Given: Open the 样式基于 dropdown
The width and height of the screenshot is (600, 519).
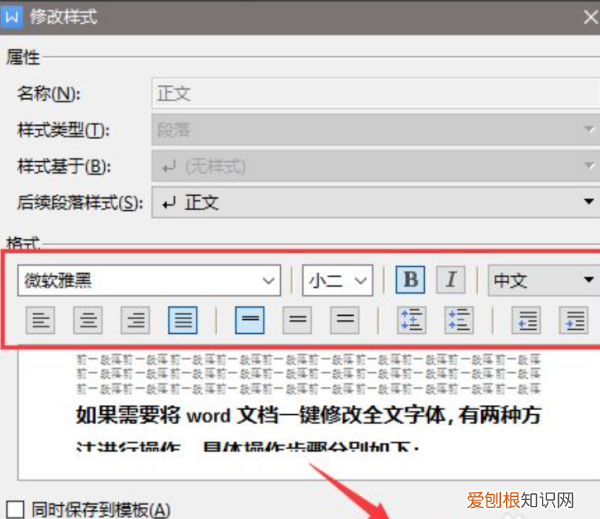Looking at the screenshot, I should point(375,166).
